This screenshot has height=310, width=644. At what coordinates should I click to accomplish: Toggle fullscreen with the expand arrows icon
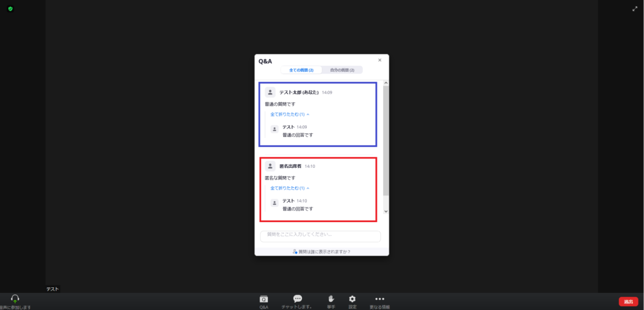click(x=635, y=9)
